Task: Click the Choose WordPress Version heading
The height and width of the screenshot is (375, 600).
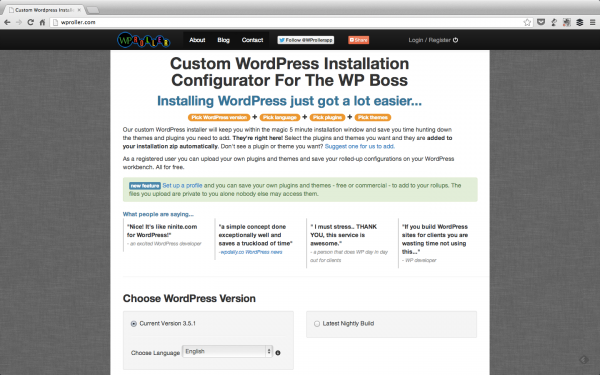Action: pyautogui.click(x=189, y=298)
